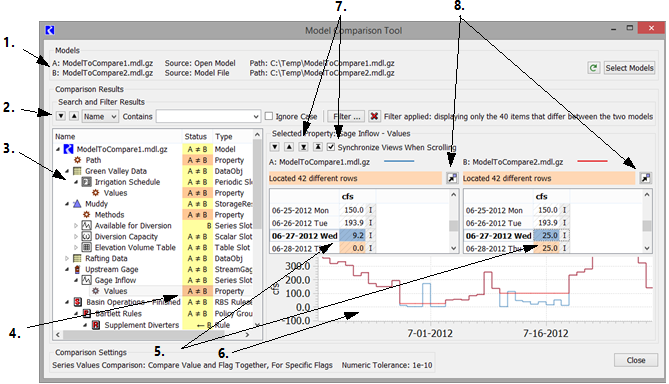The width and height of the screenshot is (669, 384).
Task: Collapse the Muddy tree node
Action: coord(67,204)
